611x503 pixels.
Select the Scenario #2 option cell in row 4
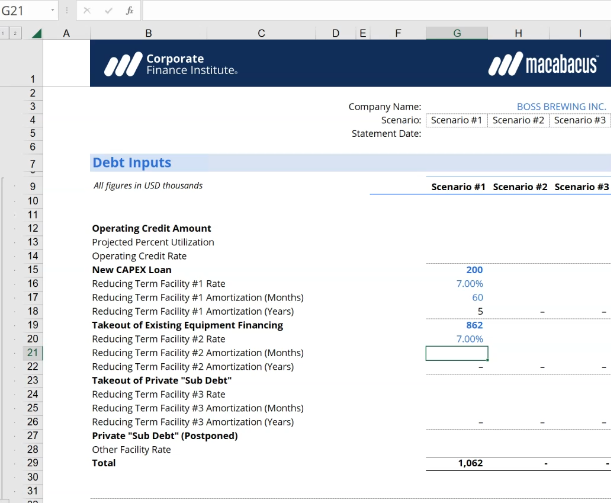(x=518, y=120)
